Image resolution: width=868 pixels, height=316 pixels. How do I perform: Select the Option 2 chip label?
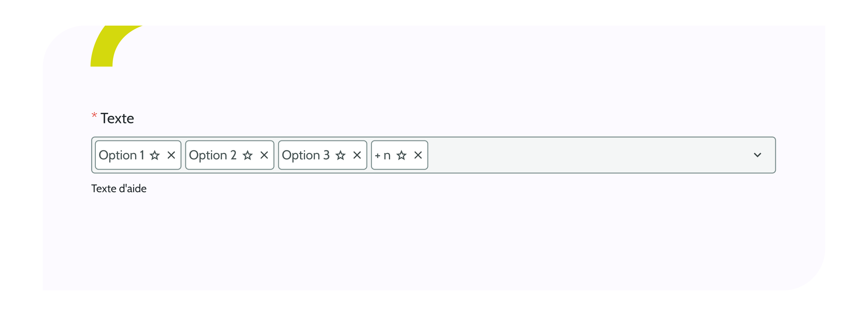pos(213,155)
